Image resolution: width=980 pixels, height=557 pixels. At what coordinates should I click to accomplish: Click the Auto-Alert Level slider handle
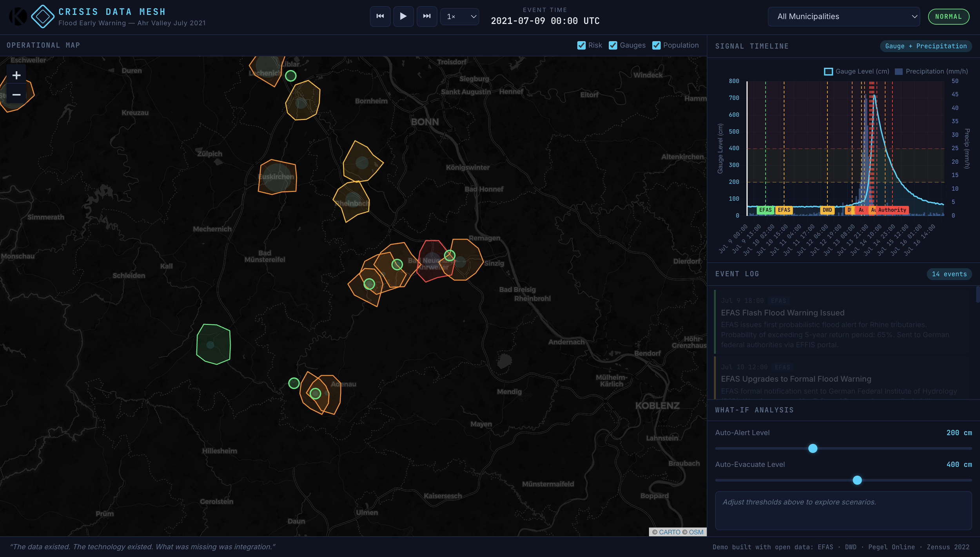(x=813, y=448)
